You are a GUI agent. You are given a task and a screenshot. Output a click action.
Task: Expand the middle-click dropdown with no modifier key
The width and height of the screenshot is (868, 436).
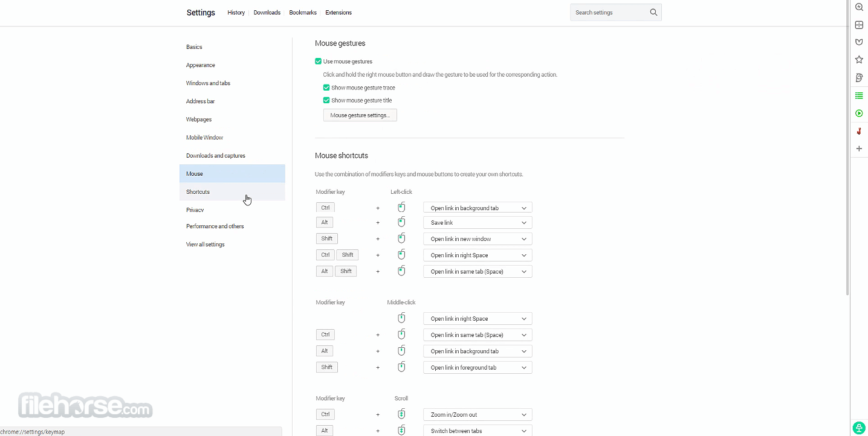478,319
